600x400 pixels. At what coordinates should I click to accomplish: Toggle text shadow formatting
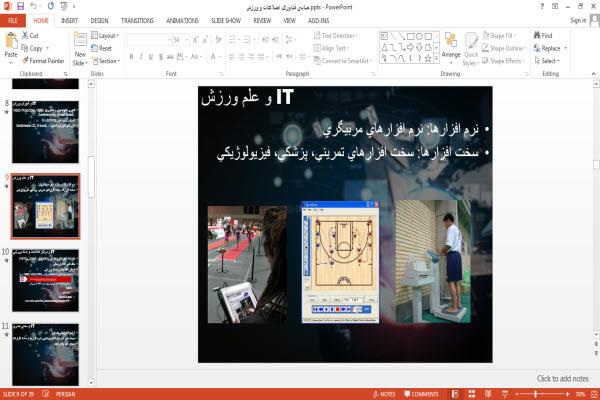pyautogui.click(x=161, y=57)
